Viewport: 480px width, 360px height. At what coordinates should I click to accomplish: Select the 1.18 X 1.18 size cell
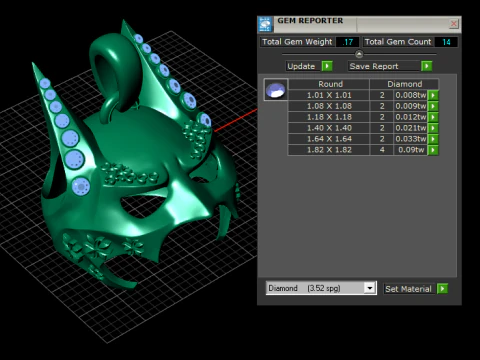(329, 117)
